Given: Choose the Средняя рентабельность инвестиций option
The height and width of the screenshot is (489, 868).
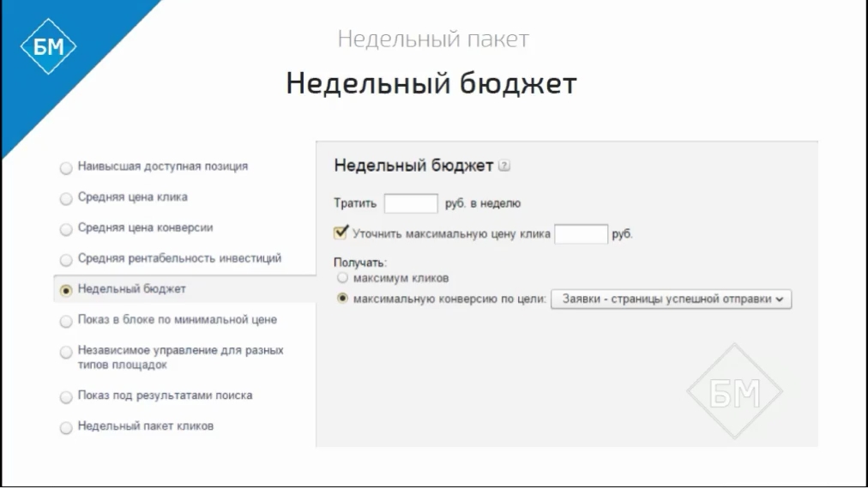Looking at the screenshot, I should coord(66,260).
